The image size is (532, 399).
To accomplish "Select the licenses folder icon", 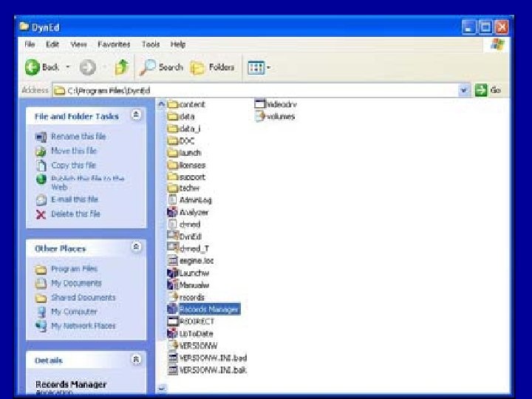I will pos(173,165).
